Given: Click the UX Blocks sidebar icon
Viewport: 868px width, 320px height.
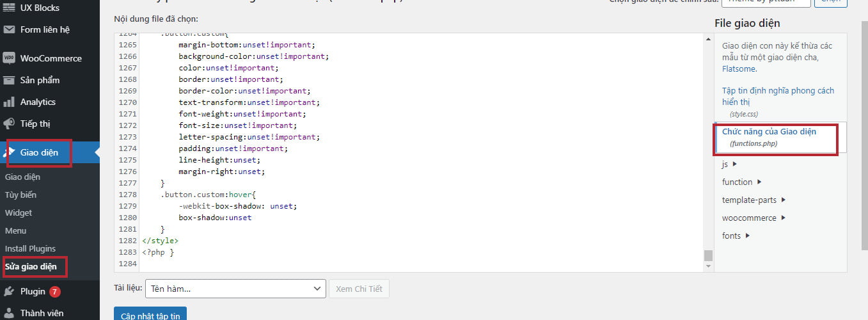Looking at the screenshot, I should 9,8.
